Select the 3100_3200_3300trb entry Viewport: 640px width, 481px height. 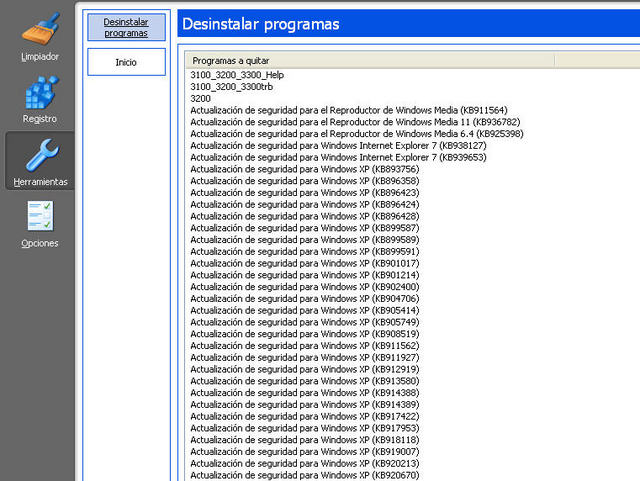[231, 87]
